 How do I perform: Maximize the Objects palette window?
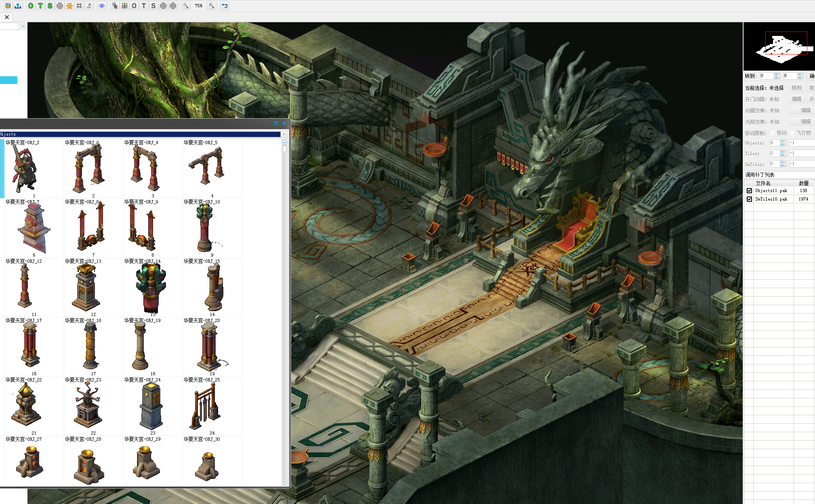[x=276, y=123]
